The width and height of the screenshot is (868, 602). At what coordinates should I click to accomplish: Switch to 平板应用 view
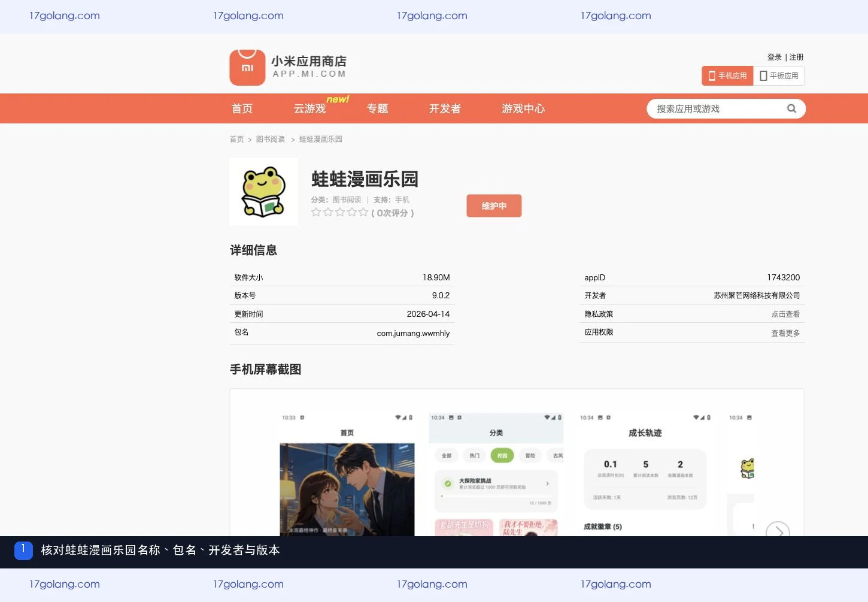coord(779,76)
